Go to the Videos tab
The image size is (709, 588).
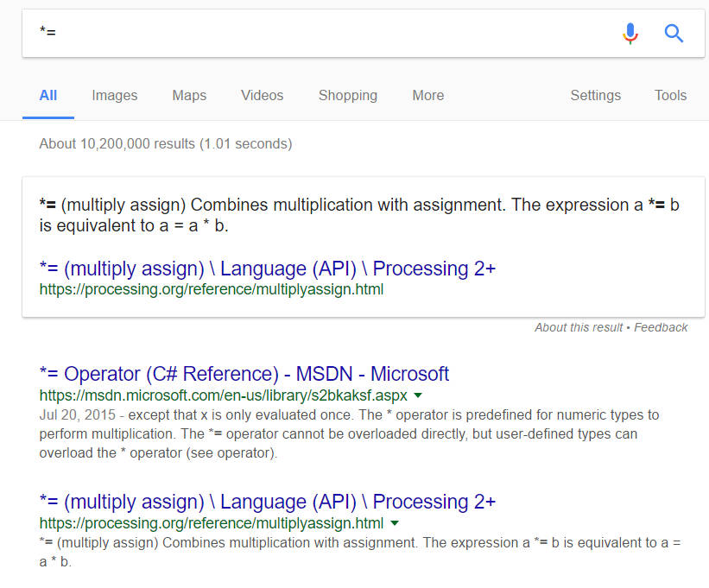tap(262, 95)
